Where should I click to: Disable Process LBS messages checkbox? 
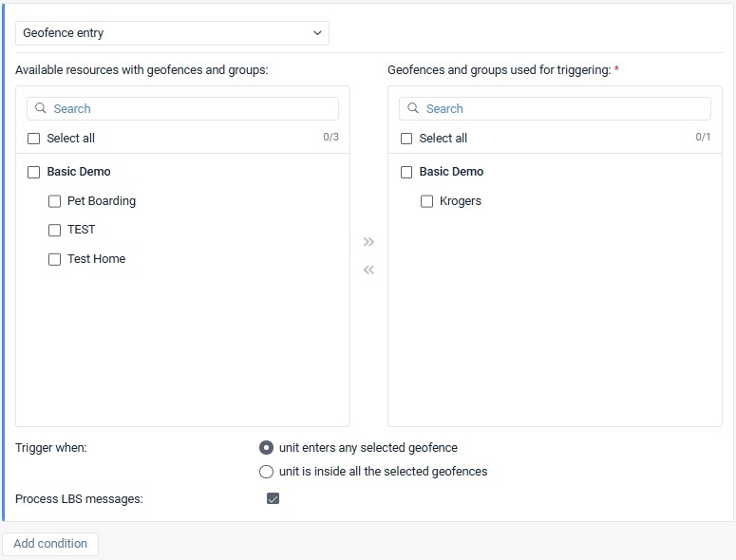point(273,498)
